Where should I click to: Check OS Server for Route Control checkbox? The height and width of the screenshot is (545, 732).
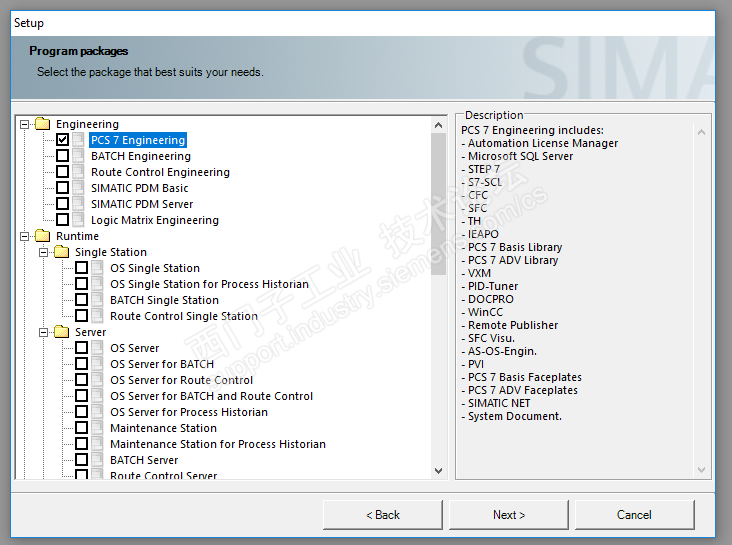(82, 379)
